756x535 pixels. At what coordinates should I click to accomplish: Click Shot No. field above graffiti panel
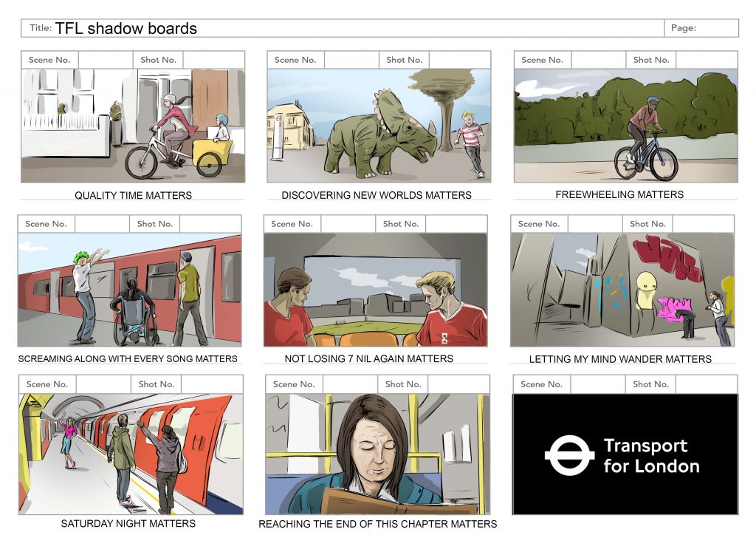[704, 224]
